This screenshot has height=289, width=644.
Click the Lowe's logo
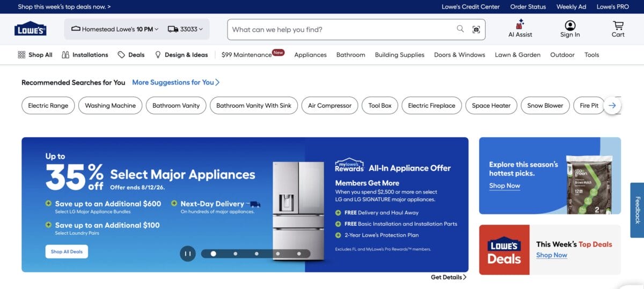(30, 29)
